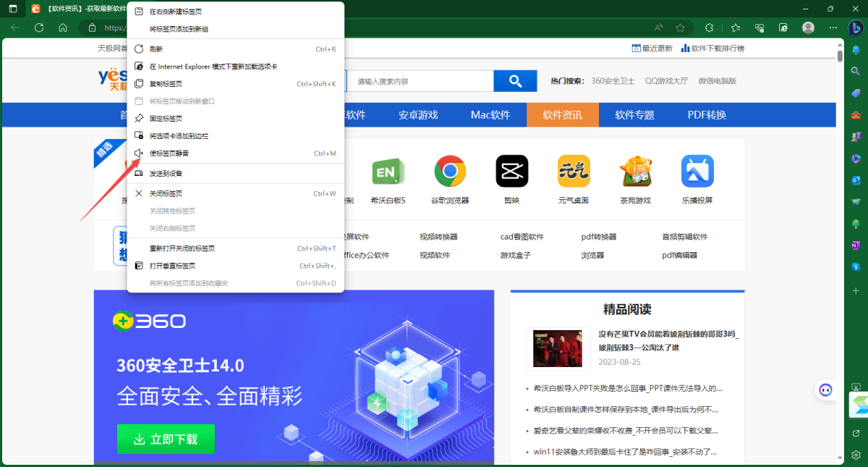Open the 软件资讯 navigation tab
The image size is (868, 467).
point(563,114)
